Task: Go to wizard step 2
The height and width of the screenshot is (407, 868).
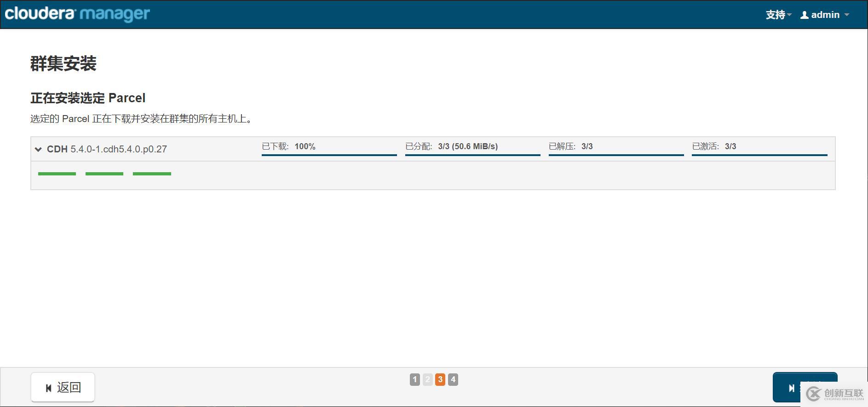Action: click(428, 379)
